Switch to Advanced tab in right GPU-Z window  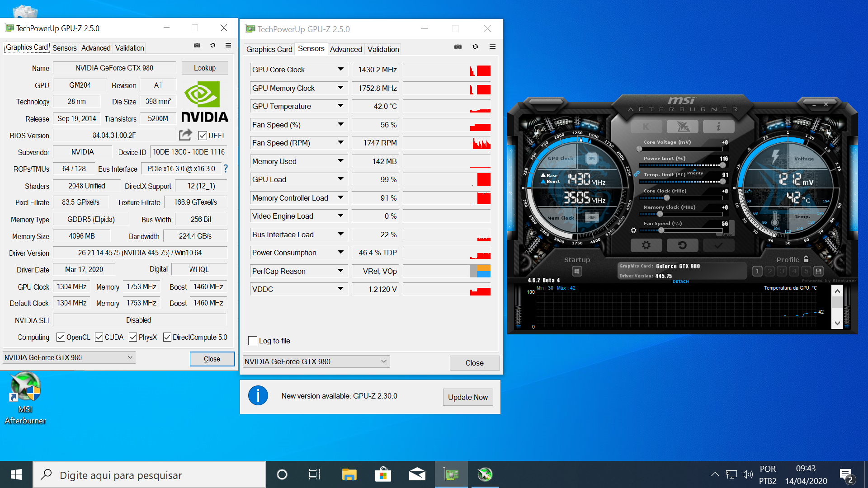click(346, 49)
